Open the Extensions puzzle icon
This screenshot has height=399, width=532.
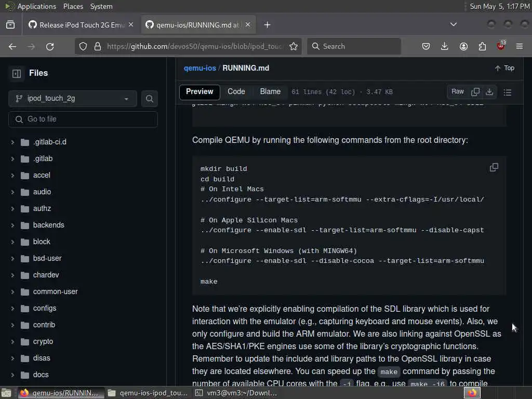point(482,46)
